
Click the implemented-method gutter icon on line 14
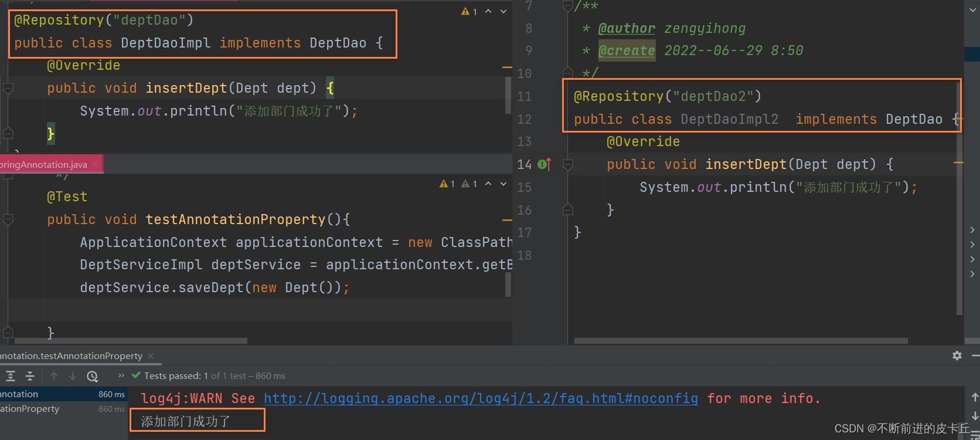(545, 164)
